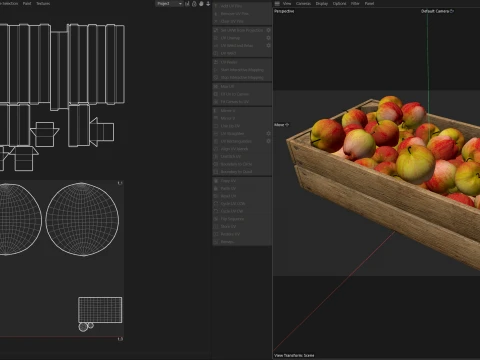Click the Unstitch UV icon
Image resolution: width=480 pixels, height=360 pixels.
pyautogui.click(x=216, y=157)
